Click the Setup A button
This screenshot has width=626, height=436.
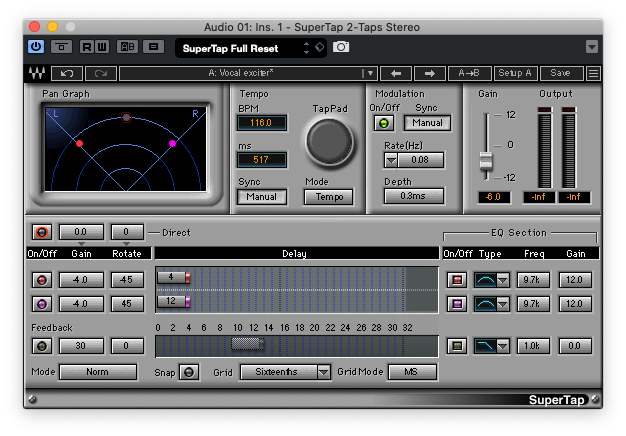[515, 73]
